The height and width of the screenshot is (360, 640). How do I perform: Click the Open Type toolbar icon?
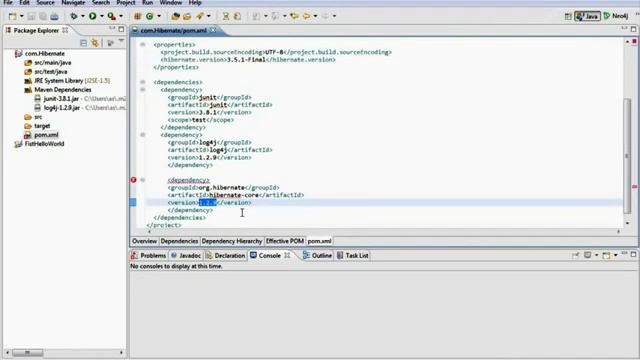tap(176, 16)
